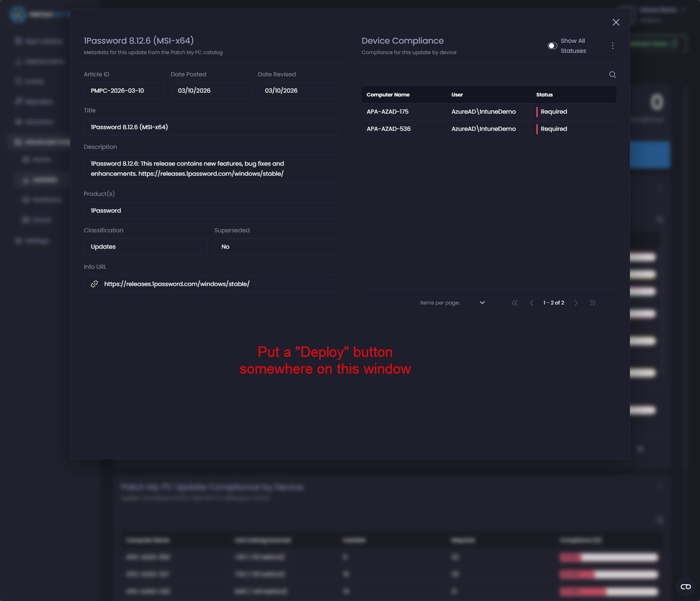Click the chain link icon in Info URL
The width and height of the screenshot is (700, 601).
coord(94,284)
